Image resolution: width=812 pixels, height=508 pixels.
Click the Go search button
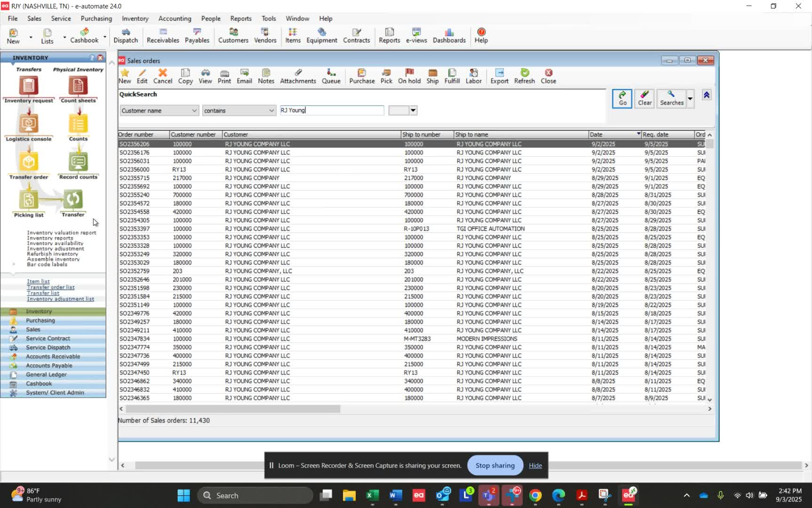click(x=622, y=99)
